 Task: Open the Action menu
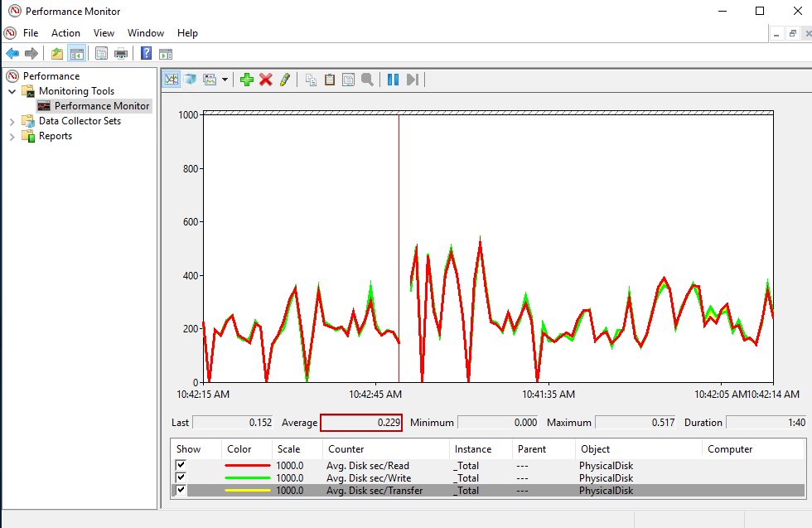[x=65, y=33]
